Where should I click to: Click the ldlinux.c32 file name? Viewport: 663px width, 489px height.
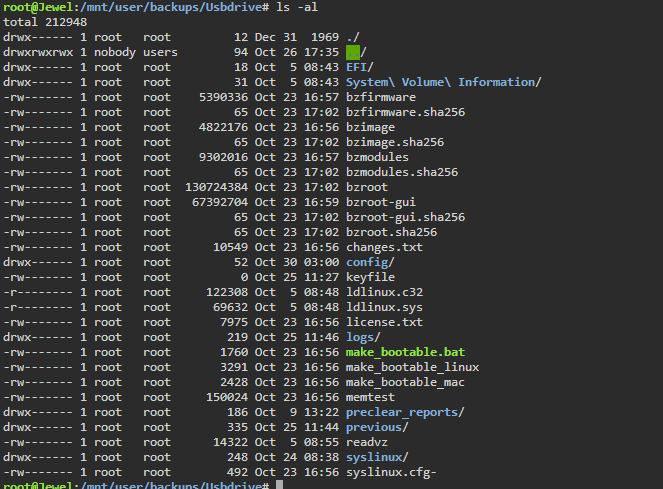pyautogui.click(x=384, y=292)
